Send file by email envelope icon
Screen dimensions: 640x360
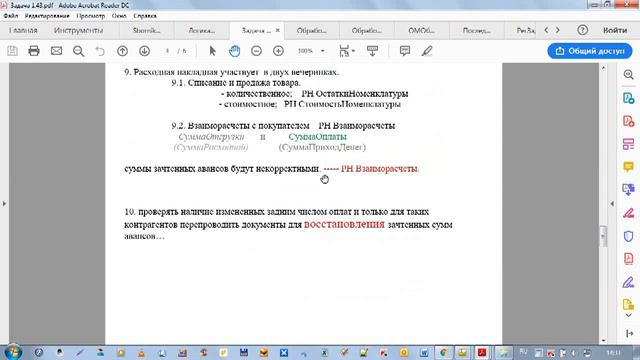pyautogui.click(x=56, y=51)
